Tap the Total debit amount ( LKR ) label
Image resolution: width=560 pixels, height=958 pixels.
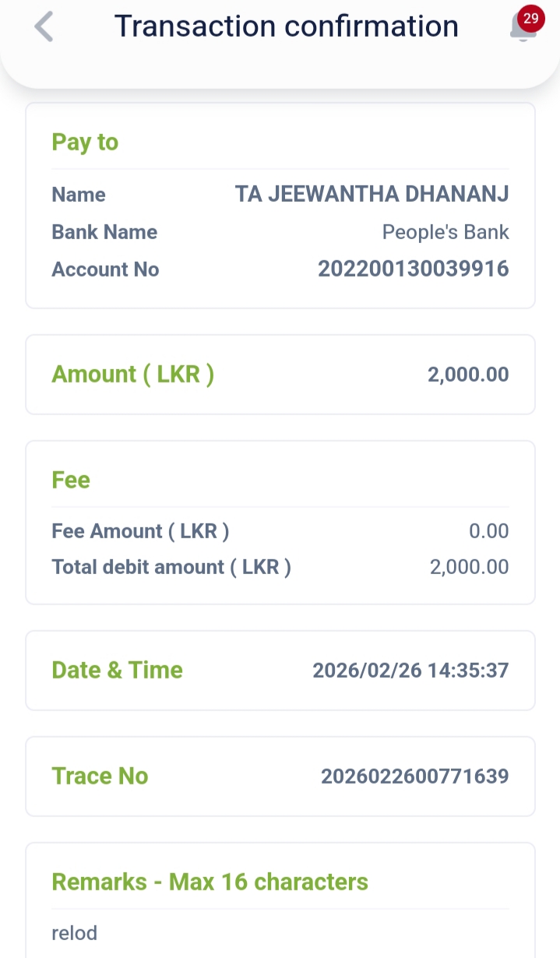(171, 567)
